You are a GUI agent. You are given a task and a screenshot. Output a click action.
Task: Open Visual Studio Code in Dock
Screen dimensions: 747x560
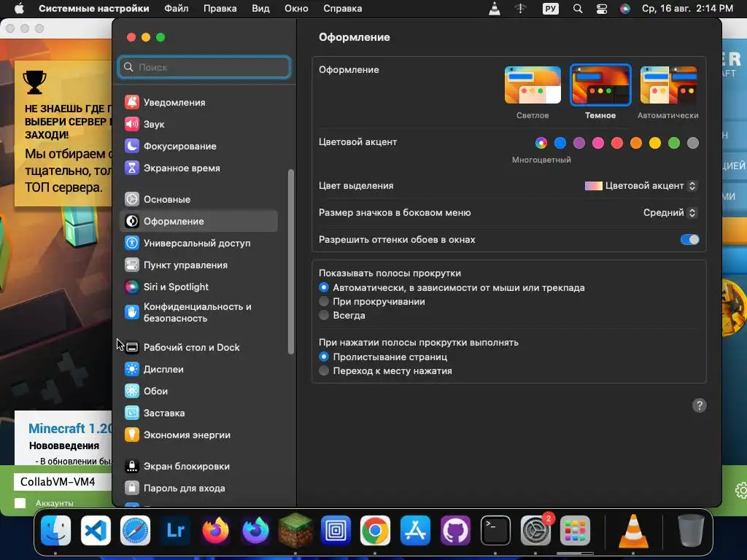pos(96,530)
